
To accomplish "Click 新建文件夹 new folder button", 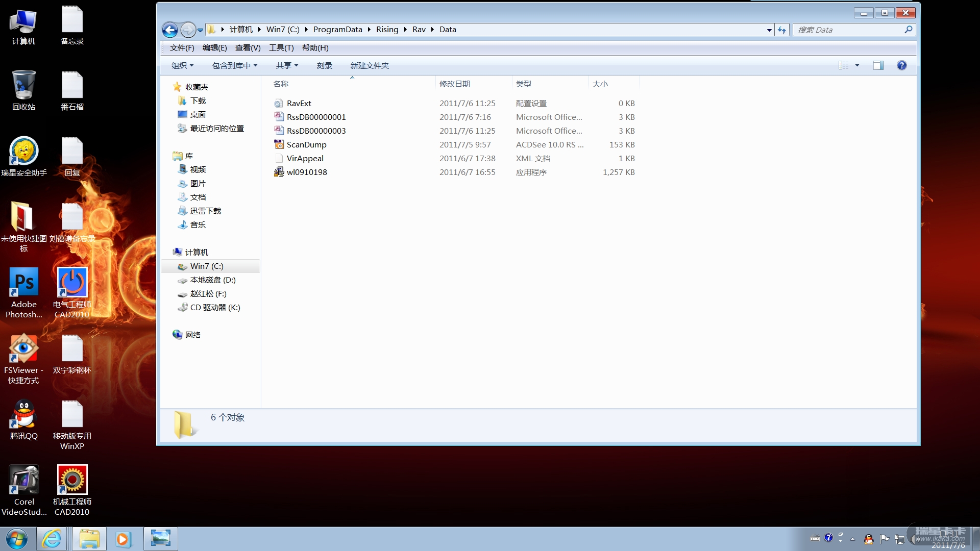I will 370,65.
